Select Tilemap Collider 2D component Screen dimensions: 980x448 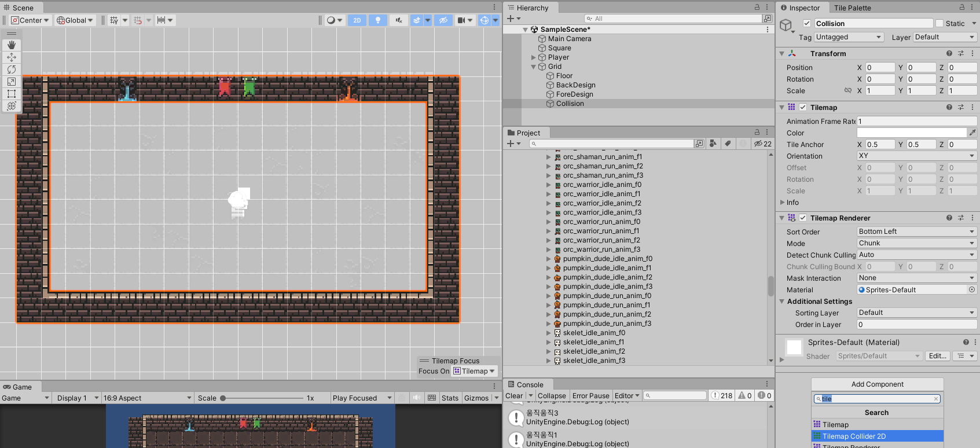coord(878,436)
